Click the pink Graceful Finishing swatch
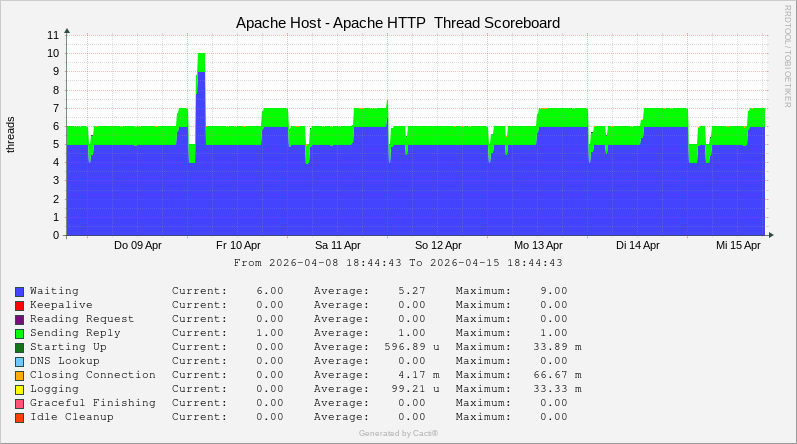Viewport: 797px width, 444px height. (x=19, y=403)
